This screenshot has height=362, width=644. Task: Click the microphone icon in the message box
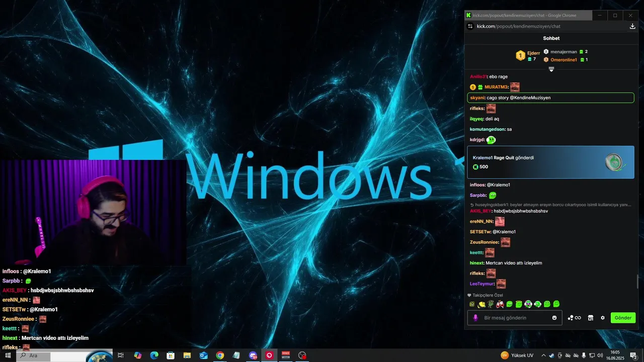click(x=475, y=318)
